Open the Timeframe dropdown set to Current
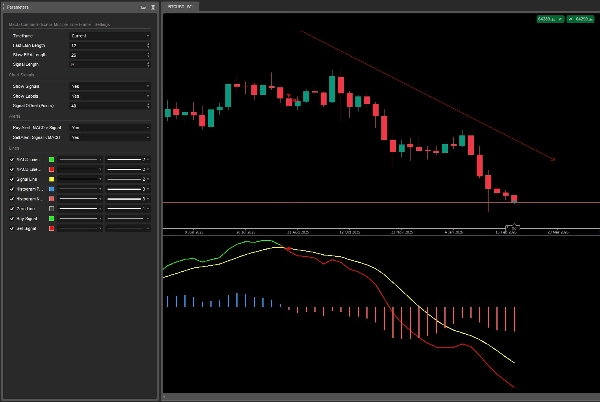 [110, 36]
